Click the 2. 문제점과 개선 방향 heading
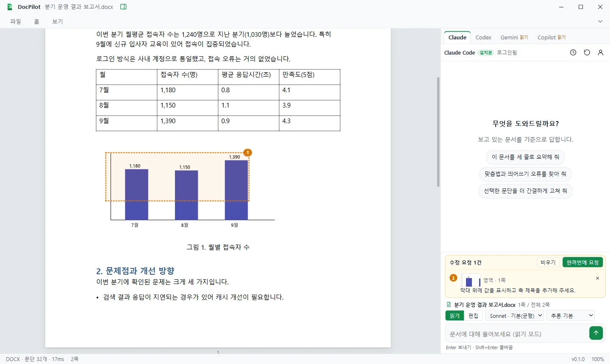The image size is (610, 364). (135, 271)
